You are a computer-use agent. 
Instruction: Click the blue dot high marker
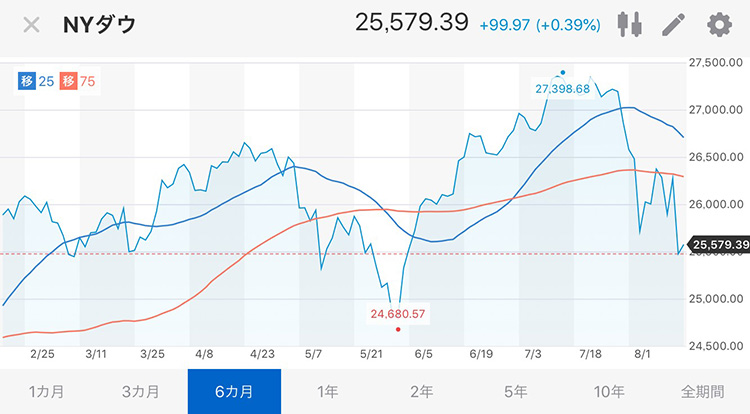[x=562, y=73]
